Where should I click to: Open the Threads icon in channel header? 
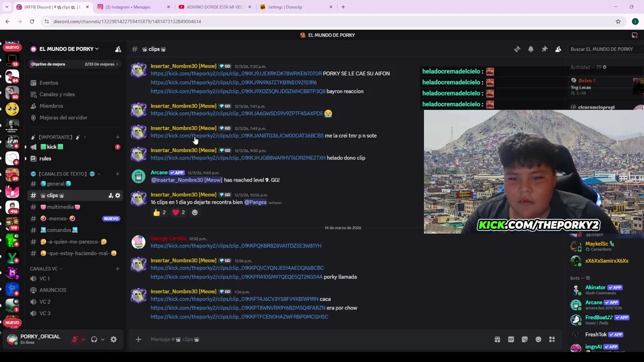pos(517,49)
